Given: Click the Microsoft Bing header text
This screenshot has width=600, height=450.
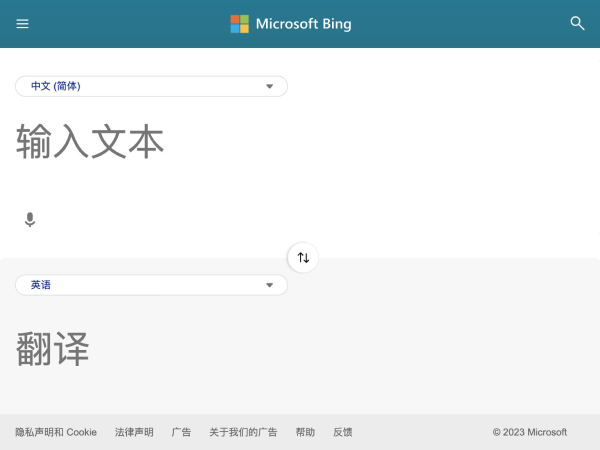Looking at the screenshot, I should (x=304, y=24).
